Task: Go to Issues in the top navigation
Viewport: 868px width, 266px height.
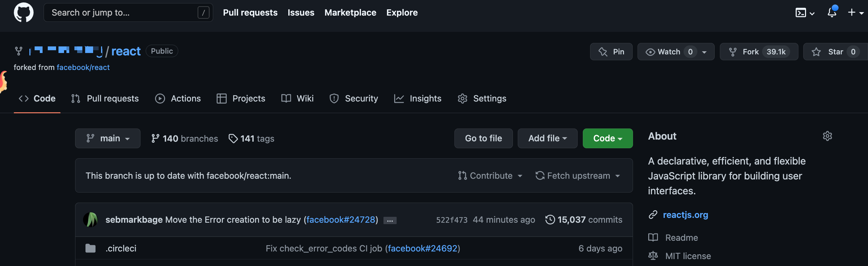Action: click(x=301, y=12)
